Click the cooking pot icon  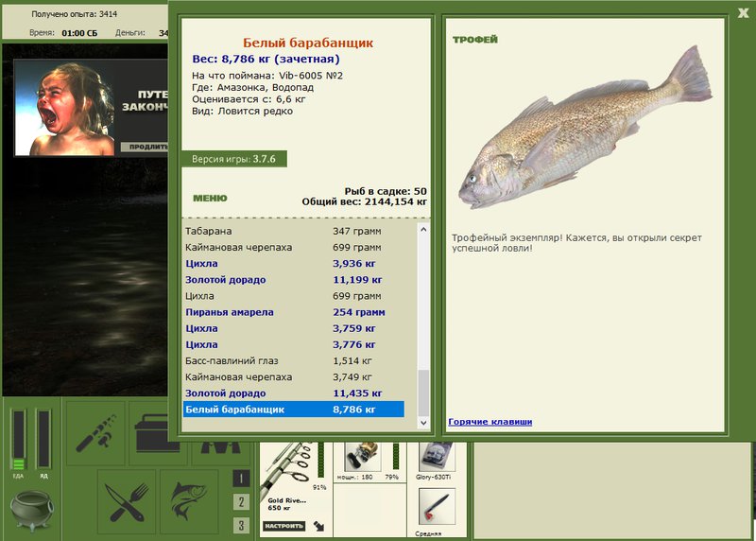[32, 510]
